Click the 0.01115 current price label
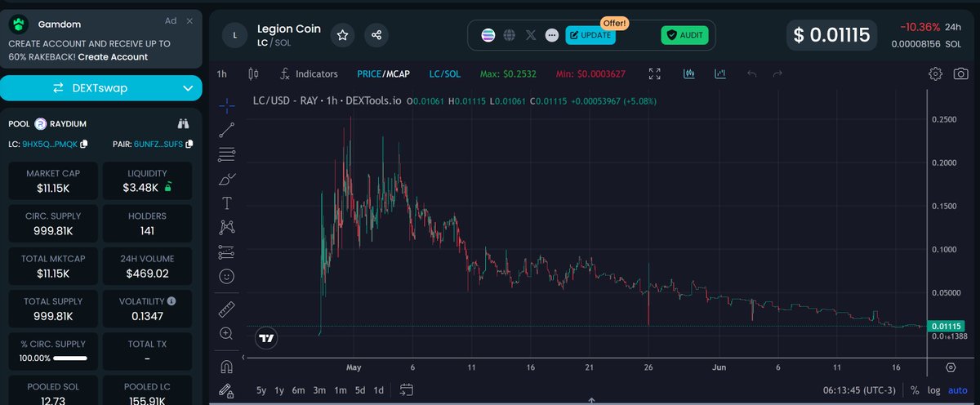The width and height of the screenshot is (980, 405). [945, 327]
